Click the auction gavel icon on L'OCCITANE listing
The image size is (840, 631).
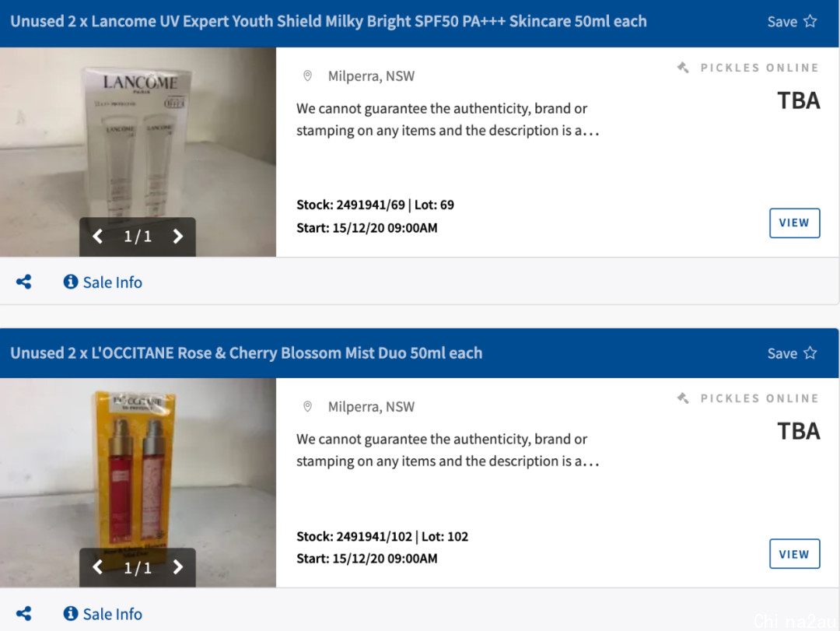683,398
